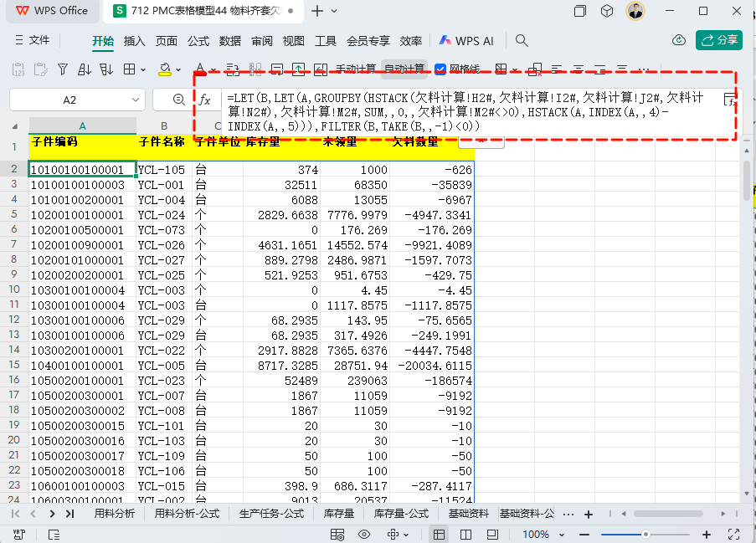
Task: Open the borders dropdown arrow
Action: pos(143,70)
